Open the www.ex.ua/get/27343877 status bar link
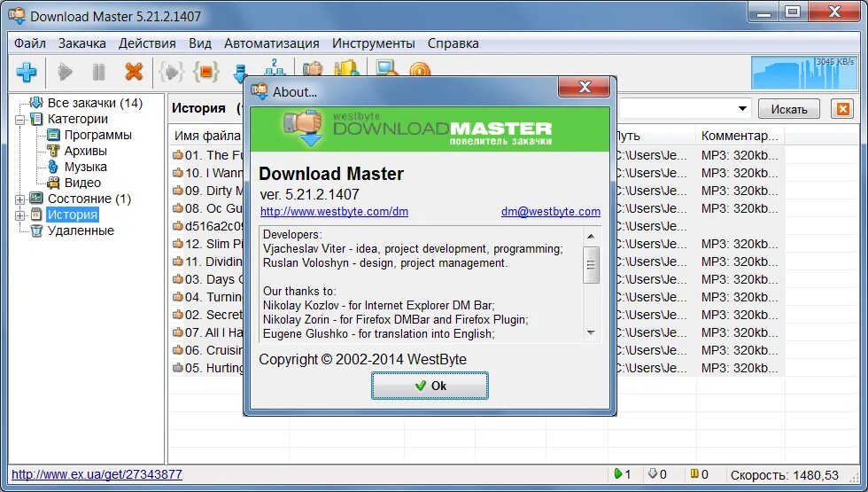Viewport: 868px width, 492px height. click(x=97, y=474)
